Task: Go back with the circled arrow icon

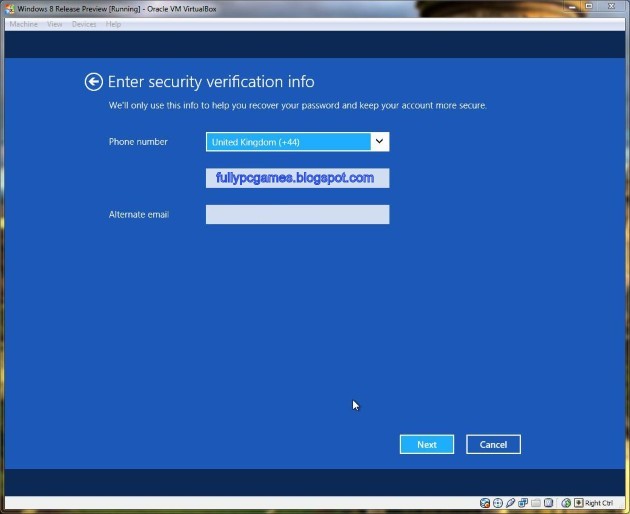Action: [x=94, y=82]
